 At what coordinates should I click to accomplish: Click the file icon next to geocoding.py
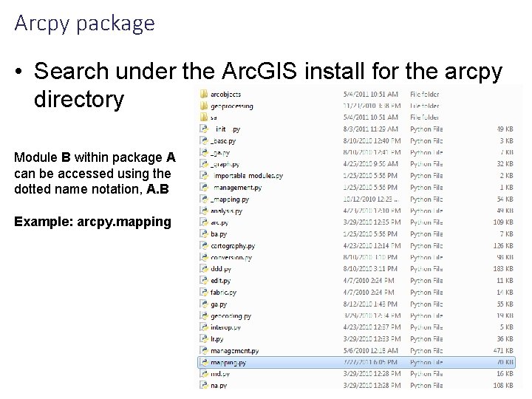204,316
